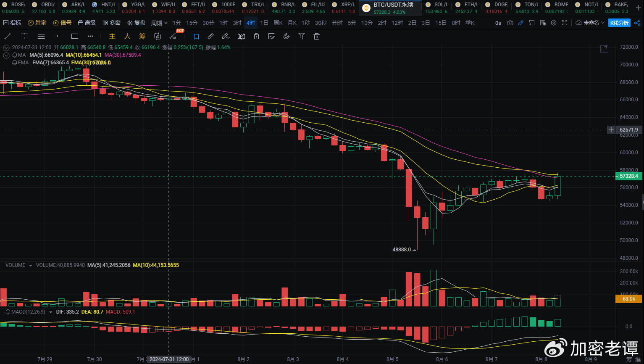Select the ruler measurement tool
This screenshot has height=364, width=644.
pyautogui.click(x=211, y=37)
